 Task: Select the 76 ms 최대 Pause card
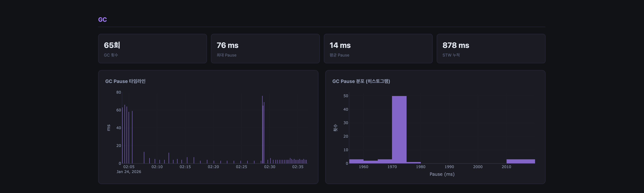pos(265,48)
